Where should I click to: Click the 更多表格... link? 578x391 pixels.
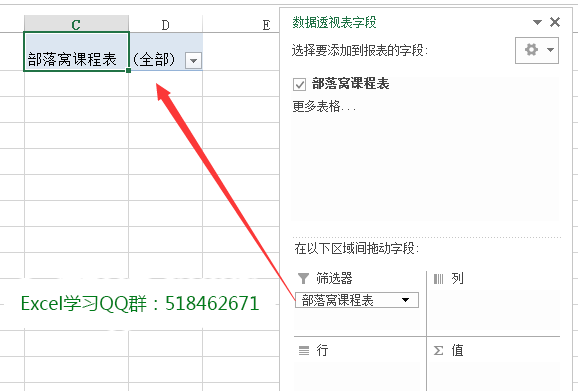[324, 107]
